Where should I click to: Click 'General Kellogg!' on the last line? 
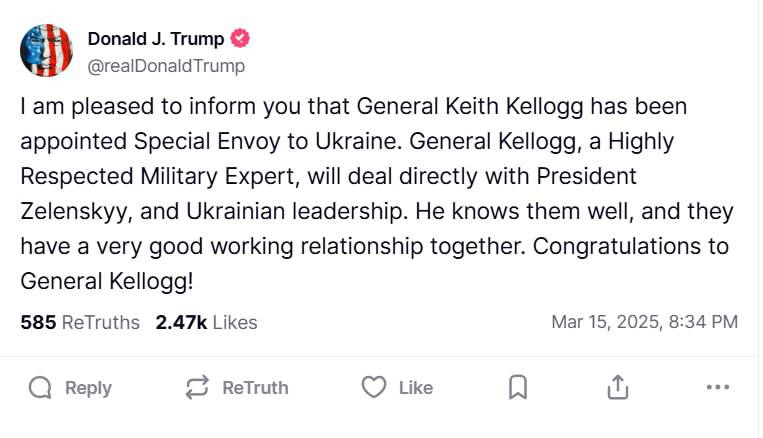click(x=107, y=282)
